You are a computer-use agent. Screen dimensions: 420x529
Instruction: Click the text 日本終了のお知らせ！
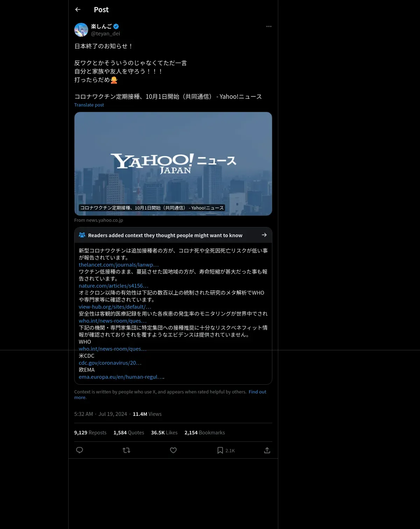pyautogui.click(x=104, y=46)
